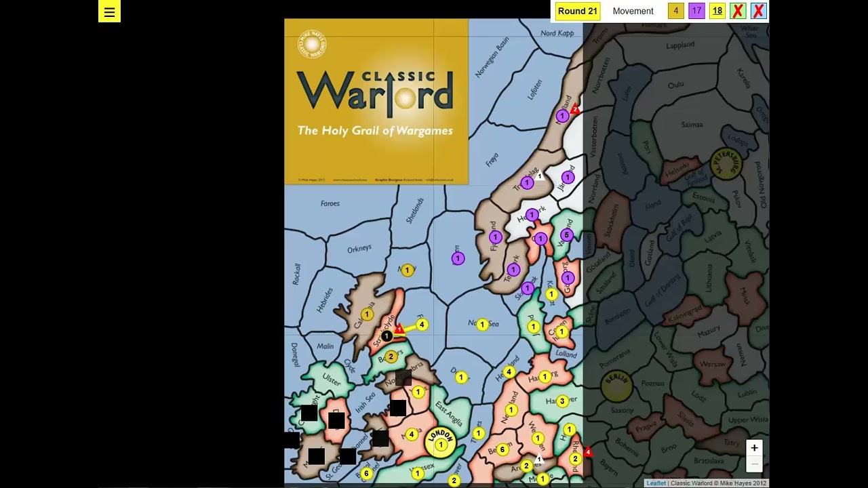
Task: Select the yellow 3 token in Hanover
Action: [561, 401]
